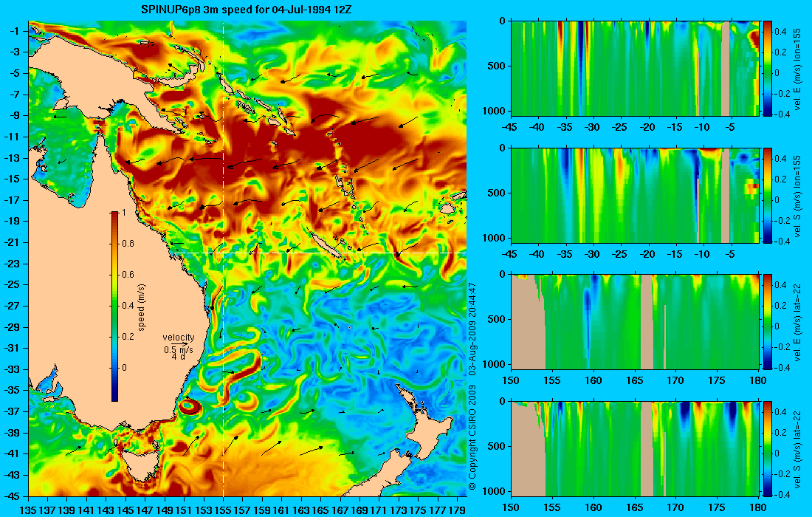Click the '155' longitude tick under the map
The width and height of the screenshot is (812, 517).
pos(223,510)
